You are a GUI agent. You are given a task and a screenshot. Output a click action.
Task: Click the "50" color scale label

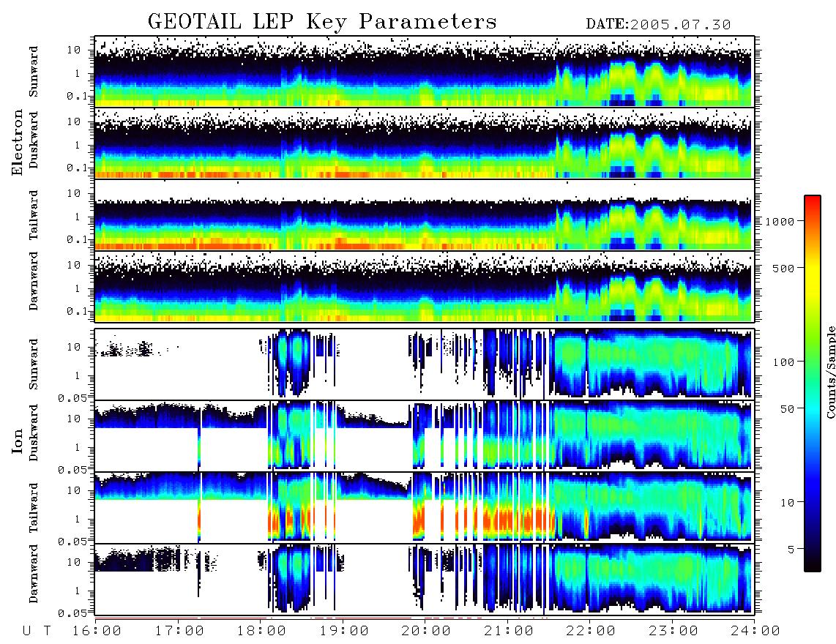[x=787, y=409]
